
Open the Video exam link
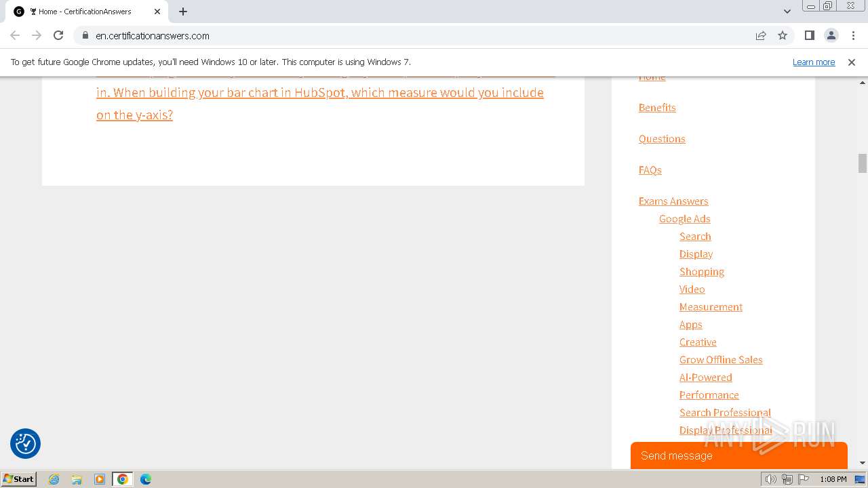(692, 289)
